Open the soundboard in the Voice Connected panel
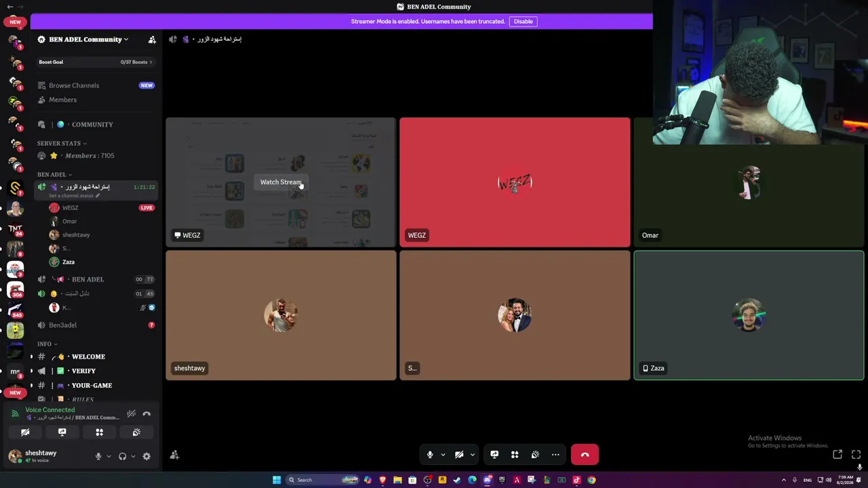Viewport: 868px width, 488px height. [136, 432]
